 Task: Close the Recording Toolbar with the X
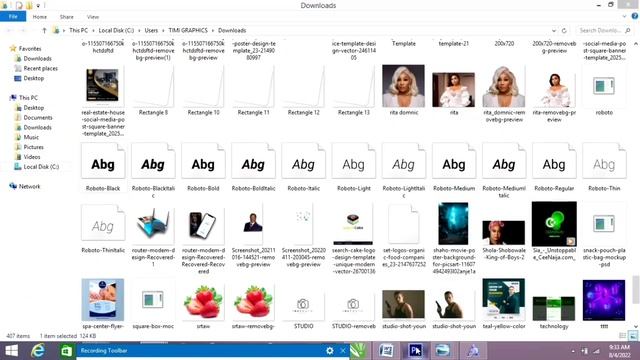(x=343, y=351)
